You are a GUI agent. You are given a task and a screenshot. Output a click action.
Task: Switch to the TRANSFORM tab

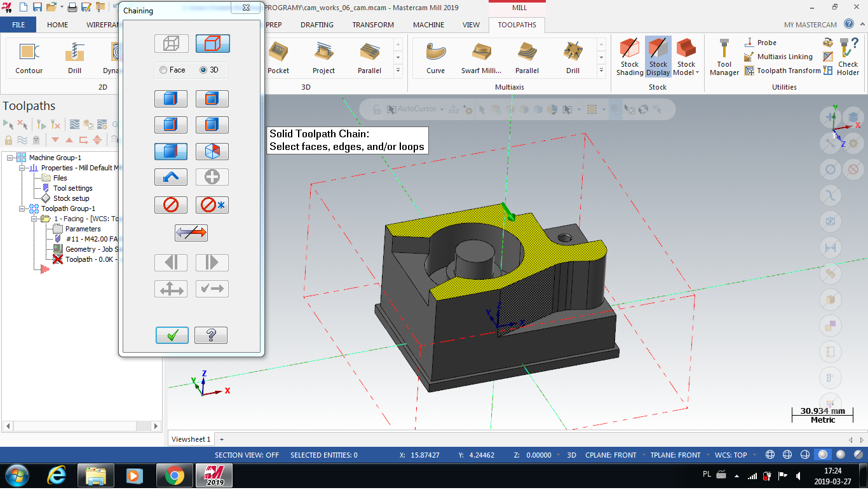[373, 25]
